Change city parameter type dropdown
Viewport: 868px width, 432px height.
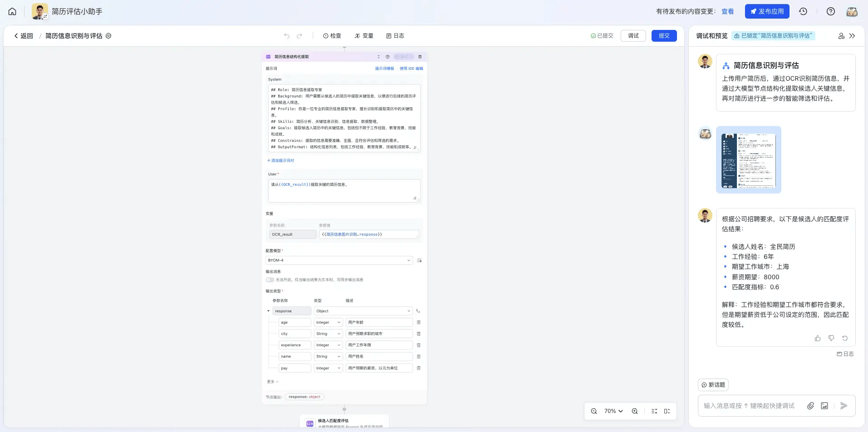coord(328,334)
